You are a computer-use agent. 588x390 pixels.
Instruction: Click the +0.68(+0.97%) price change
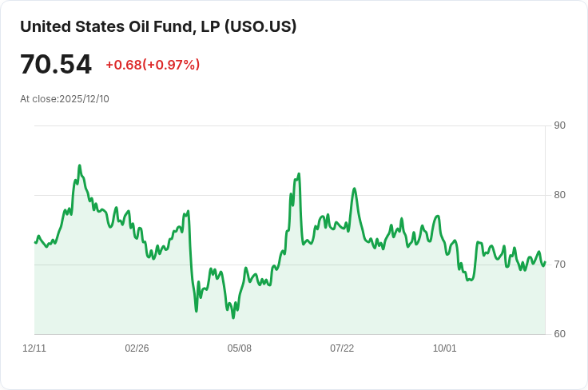pos(153,65)
